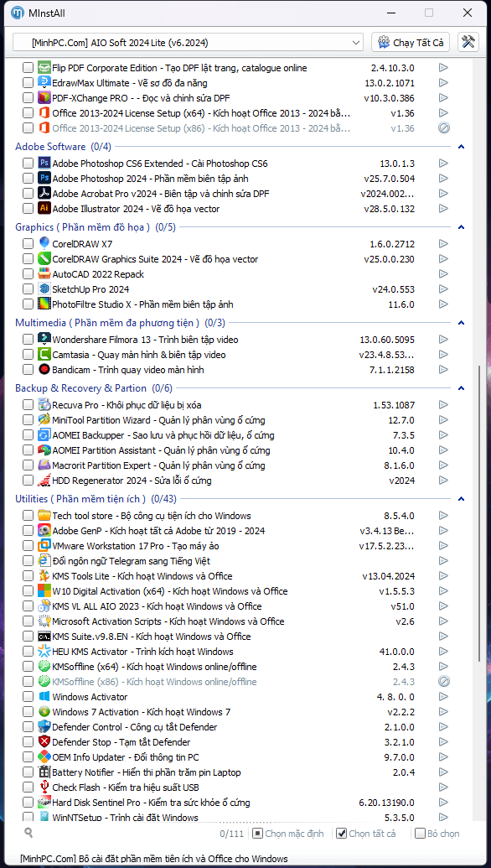The width and height of the screenshot is (491, 868).
Task: Click disabled icon on KMSoffline (x86) row
Action: (x=443, y=682)
